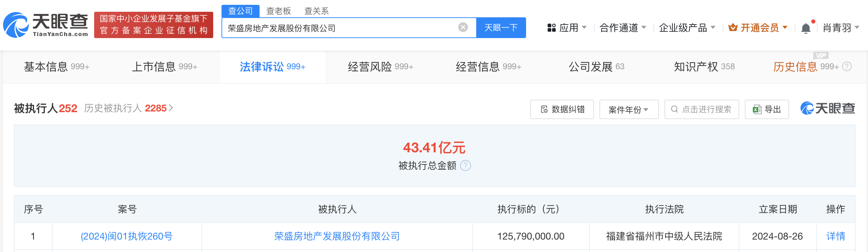Open the 开通会员 membership dropdown
The width and height of the screenshot is (868, 252).
pyautogui.click(x=758, y=28)
